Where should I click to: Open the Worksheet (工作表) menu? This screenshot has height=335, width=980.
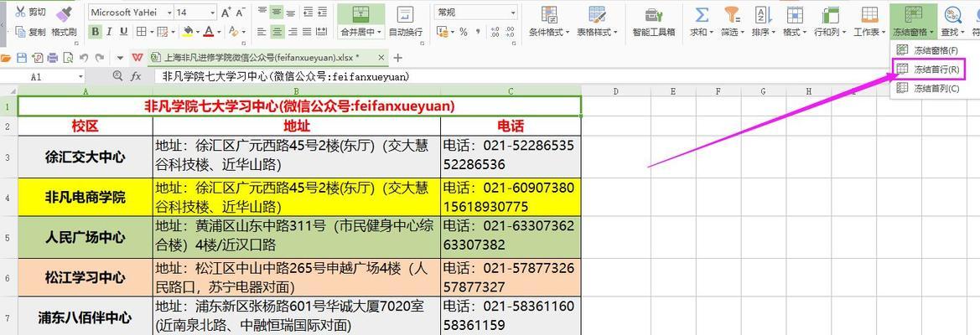click(x=869, y=21)
